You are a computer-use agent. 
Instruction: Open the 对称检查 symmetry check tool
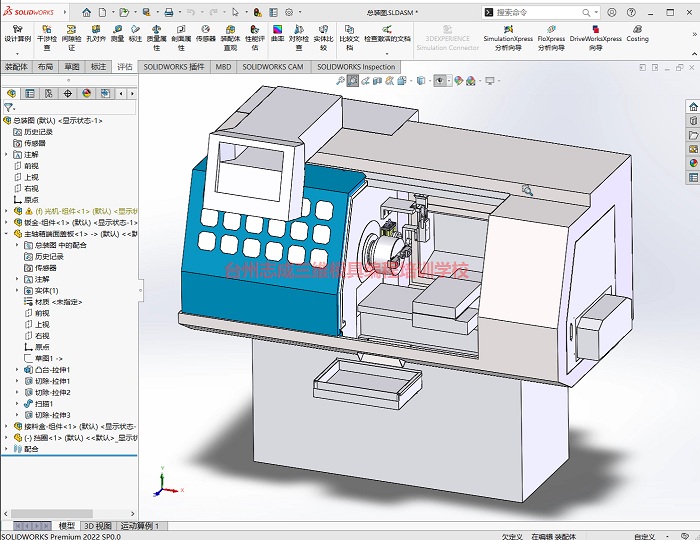click(x=299, y=37)
